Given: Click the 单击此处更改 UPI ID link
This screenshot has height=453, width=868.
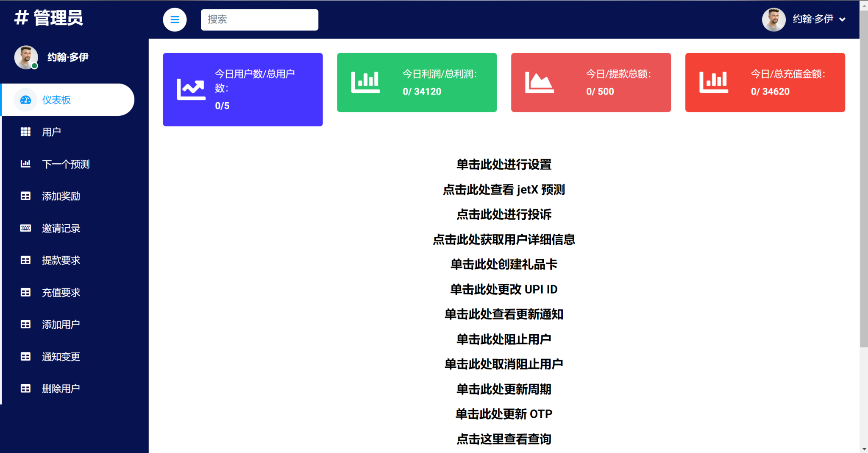Looking at the screenshot, I should pyautogui.click(x=504, y=289).
